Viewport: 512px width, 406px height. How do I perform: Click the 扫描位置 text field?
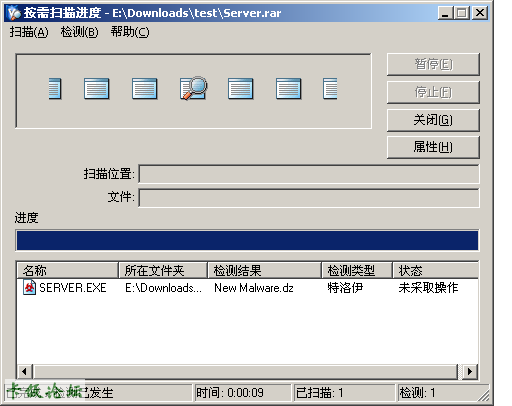pos(309,174)
